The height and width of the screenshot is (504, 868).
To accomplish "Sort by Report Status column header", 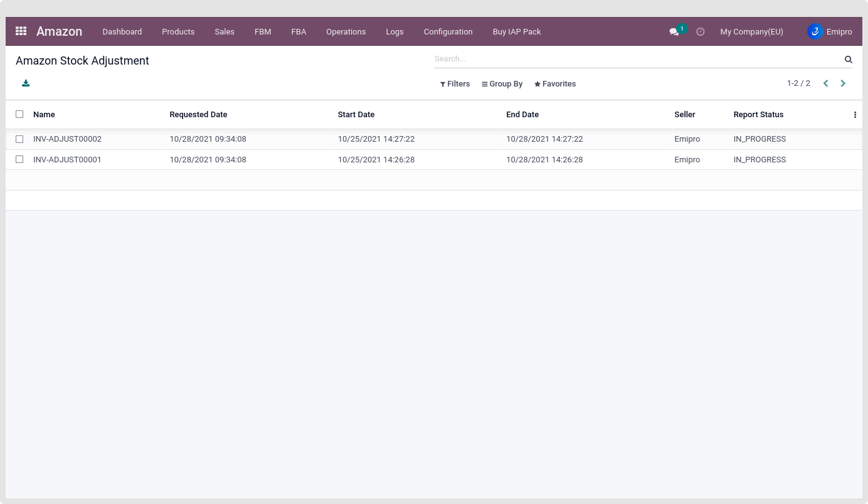I will pos(758,115).
